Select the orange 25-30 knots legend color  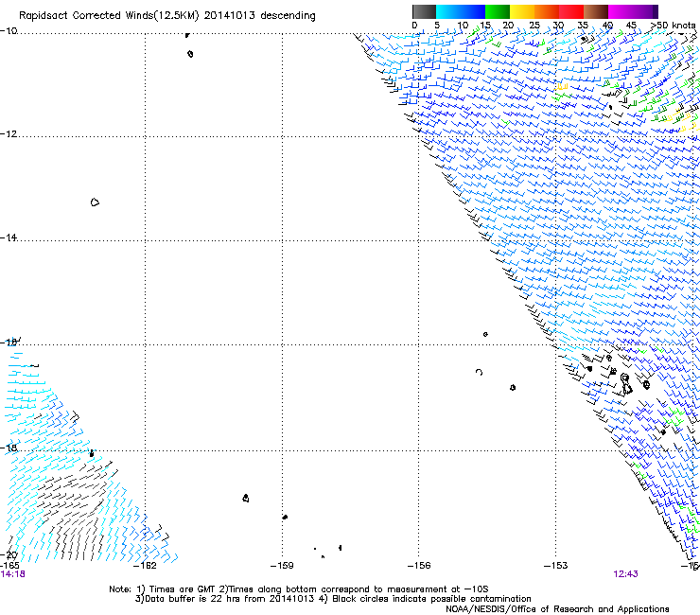coord(547,11)
